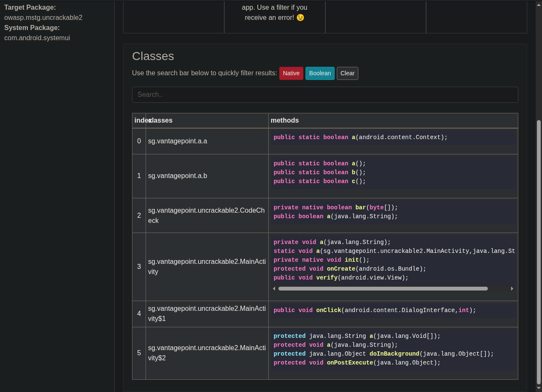Click the verify(android.view.View) method line
Viewport: 542px width, 392px height.
click(x=341, y=278)
